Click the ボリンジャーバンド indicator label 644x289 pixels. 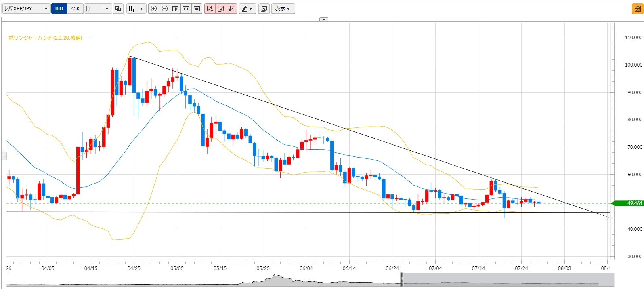click(x=45, y=38)
